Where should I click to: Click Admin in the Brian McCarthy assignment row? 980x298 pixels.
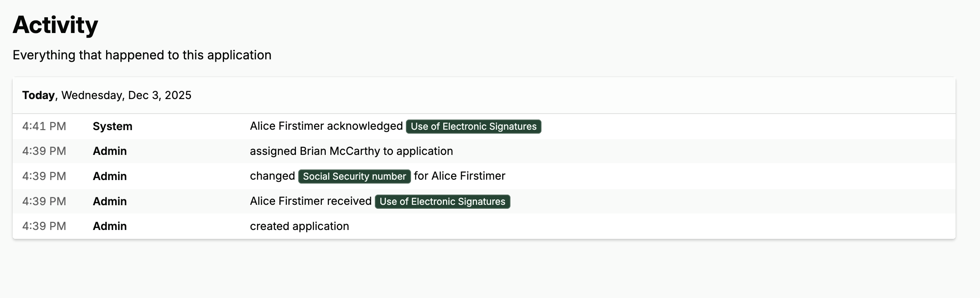pyautogui.click(x=110, y=151)
